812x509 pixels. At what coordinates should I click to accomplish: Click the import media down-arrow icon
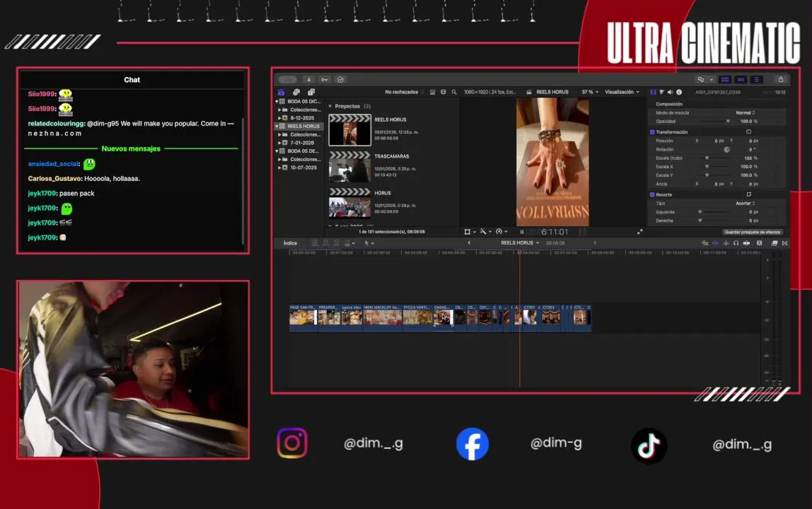[x=308, y=79]
